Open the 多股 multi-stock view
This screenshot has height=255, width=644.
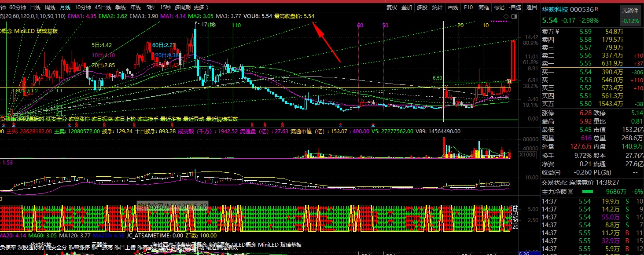422,7
